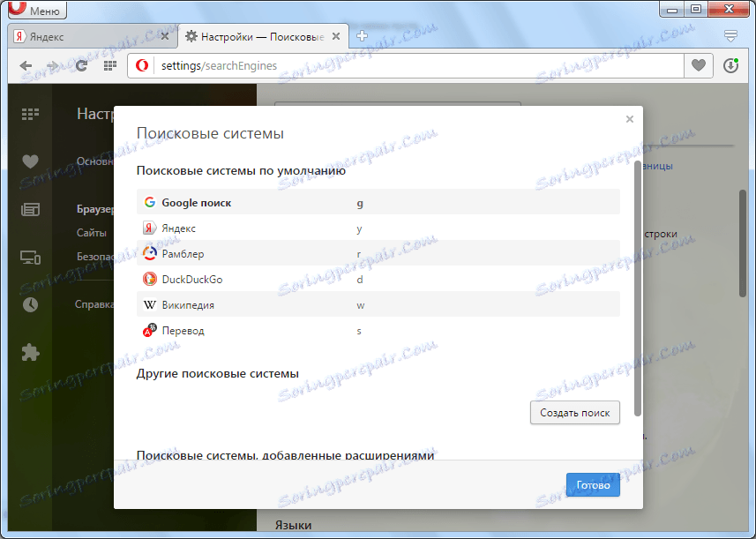756x539 pixels.
Task: Click the Opera logo in address bar
Action: point(142,65)
